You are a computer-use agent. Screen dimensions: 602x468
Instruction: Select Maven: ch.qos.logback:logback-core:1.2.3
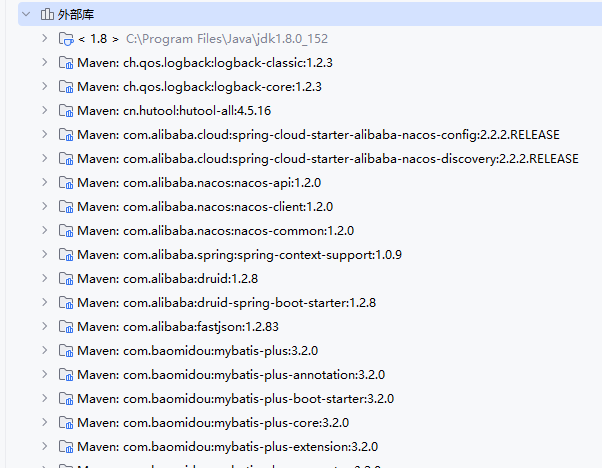coord(199,87)
